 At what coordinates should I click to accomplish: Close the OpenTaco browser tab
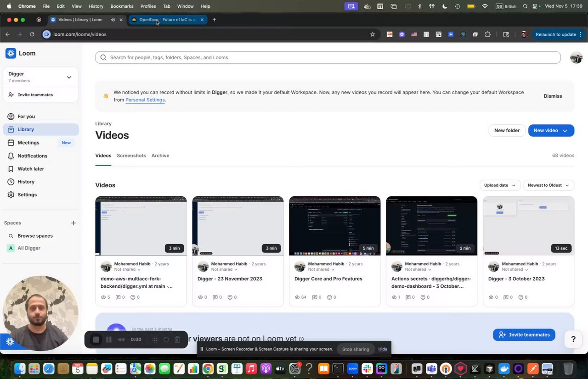202,20
